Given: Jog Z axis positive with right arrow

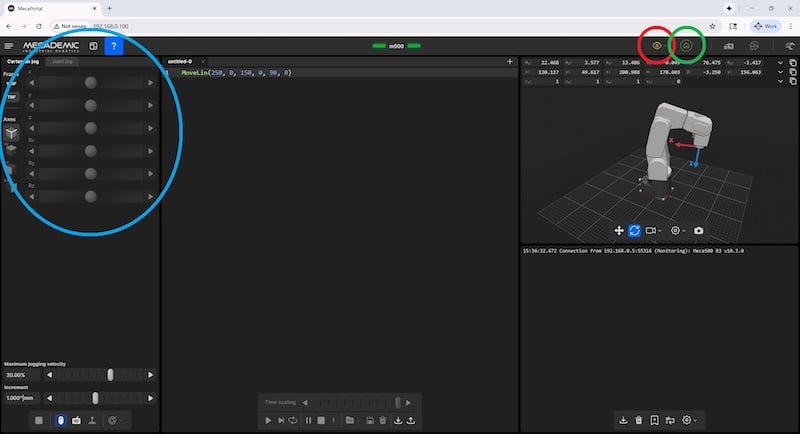Looking at the screenshot, I should [x=151, y=128].
